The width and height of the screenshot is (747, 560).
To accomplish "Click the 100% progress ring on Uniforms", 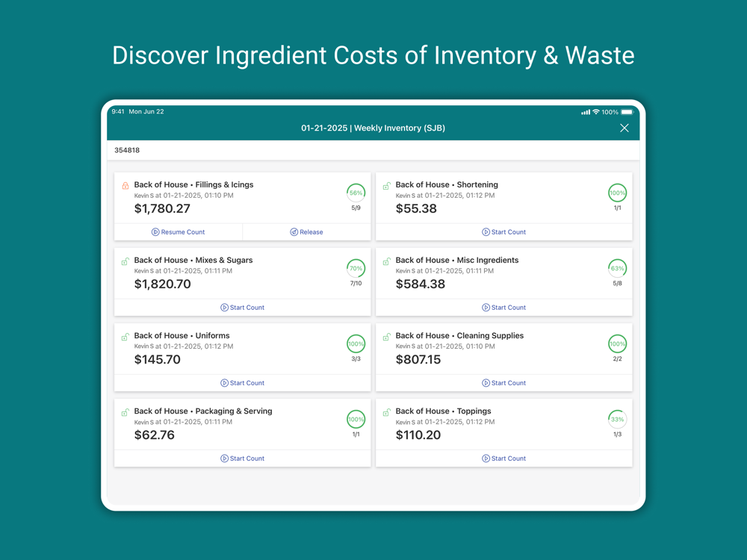I will tap(356, 343).
